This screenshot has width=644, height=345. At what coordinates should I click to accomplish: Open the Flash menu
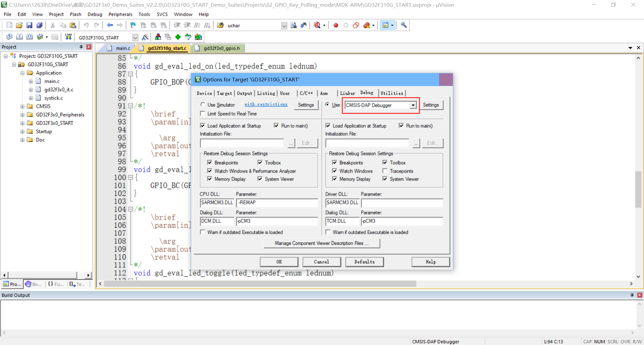pos(75,14)
